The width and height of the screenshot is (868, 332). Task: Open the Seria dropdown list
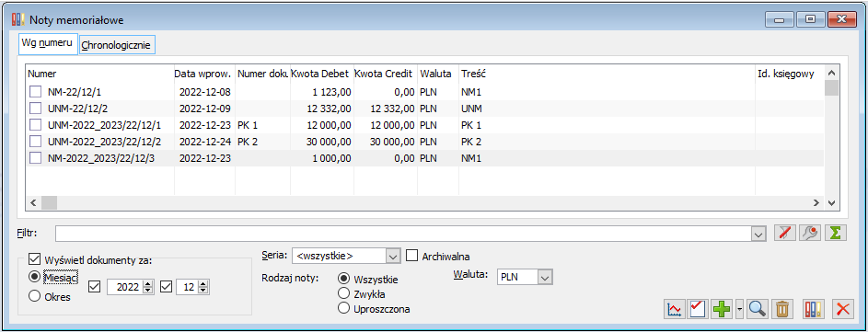click(392, 257)
